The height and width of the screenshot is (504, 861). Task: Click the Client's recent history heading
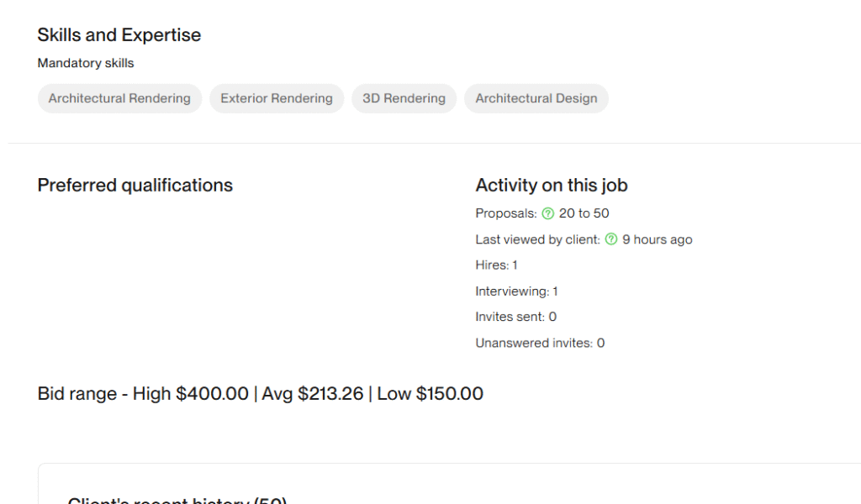[177, 500]
